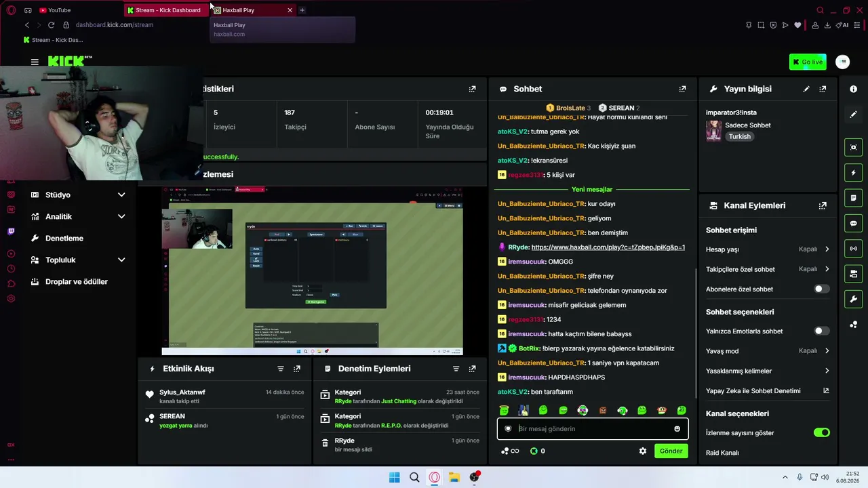868x488 pixels.
Task: Toggle Yalnızca Emotlarla sohbet switch
Action: (x=821, y=331)
